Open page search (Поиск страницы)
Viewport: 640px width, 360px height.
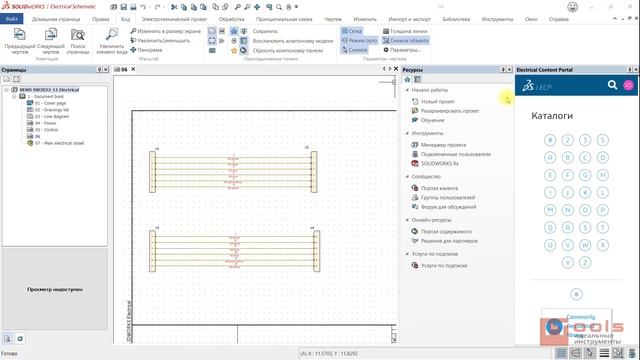point(78,41)
